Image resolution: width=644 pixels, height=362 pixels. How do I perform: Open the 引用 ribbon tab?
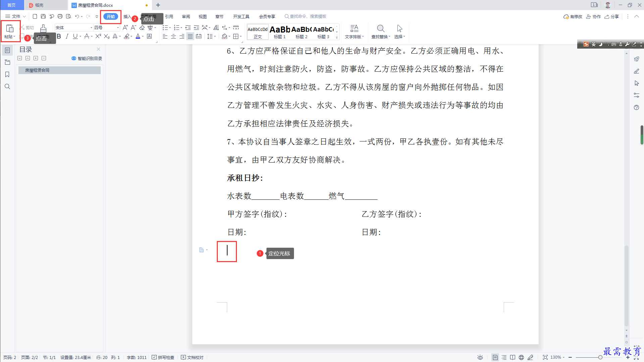pos(169,16)
